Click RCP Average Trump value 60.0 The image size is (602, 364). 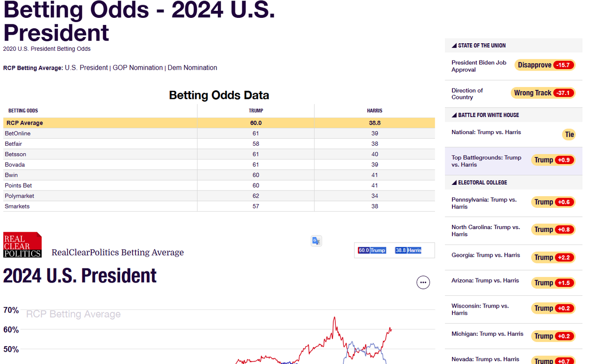pos(256,123)
